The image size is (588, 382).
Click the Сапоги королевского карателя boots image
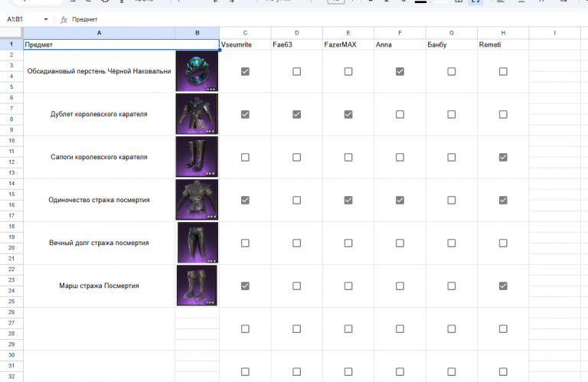(197, 157)
